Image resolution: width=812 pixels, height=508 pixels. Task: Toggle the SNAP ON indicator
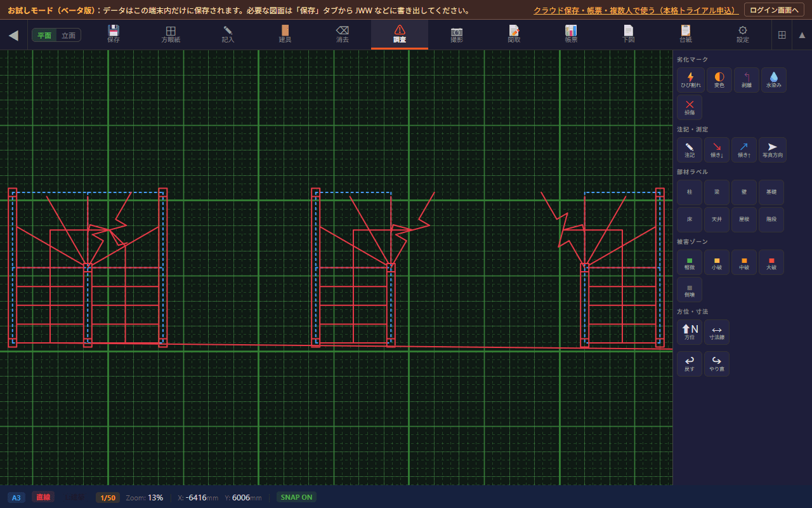tap(297, 497)
